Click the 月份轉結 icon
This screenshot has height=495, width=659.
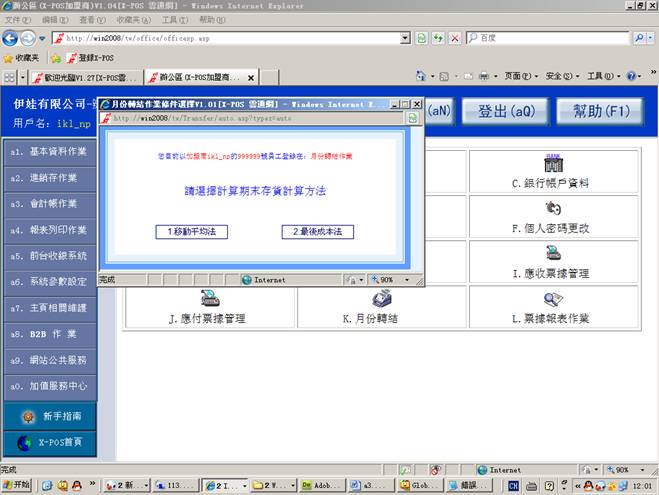(380, 297)
